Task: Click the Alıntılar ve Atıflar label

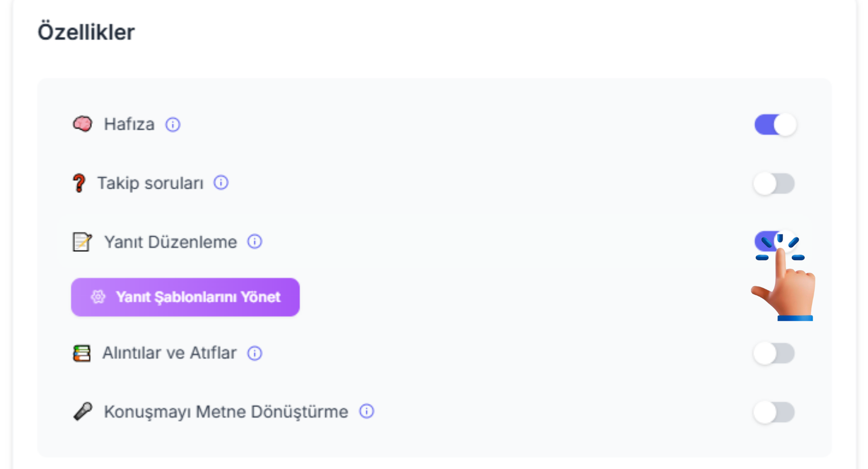Action: (x=169, y=353)
